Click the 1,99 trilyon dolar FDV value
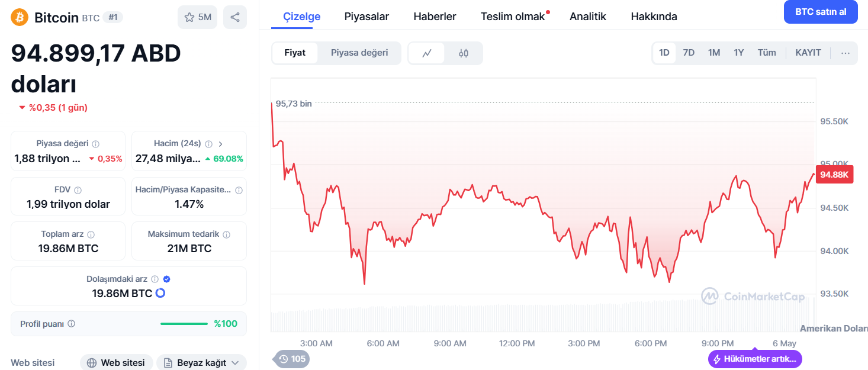Image resolution: width=868 pixels, height=370 pixels. pyautogui.click(x=68, y=204)
